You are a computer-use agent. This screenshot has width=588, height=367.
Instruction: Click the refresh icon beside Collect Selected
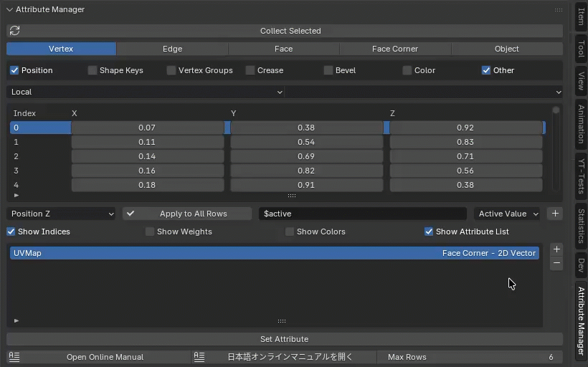coord(15,31)
